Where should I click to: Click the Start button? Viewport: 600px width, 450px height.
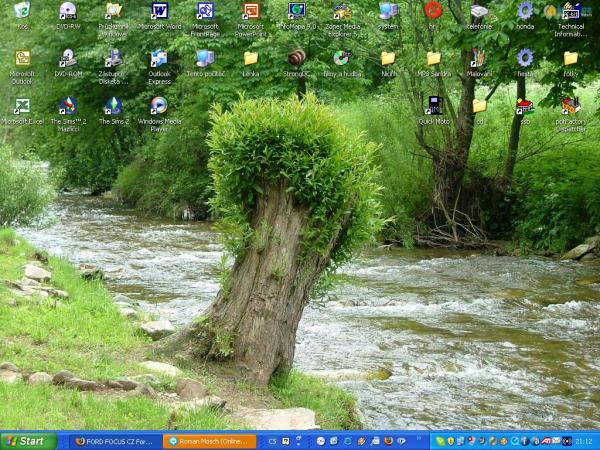pyautogui.click(x=28, y=441)
